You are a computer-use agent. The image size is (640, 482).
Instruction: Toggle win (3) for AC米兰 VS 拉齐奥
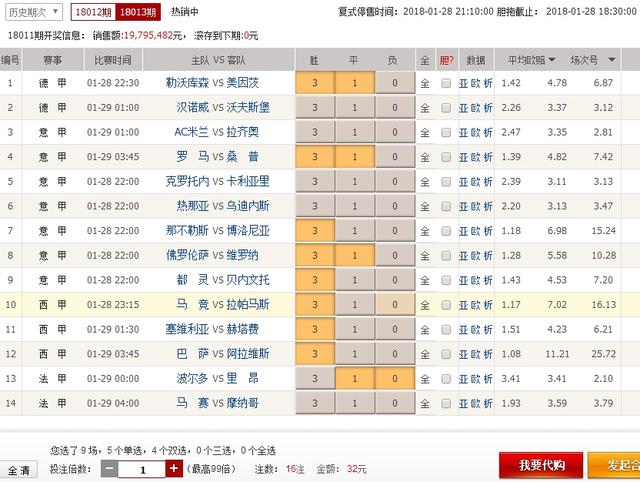coord(315,132)
